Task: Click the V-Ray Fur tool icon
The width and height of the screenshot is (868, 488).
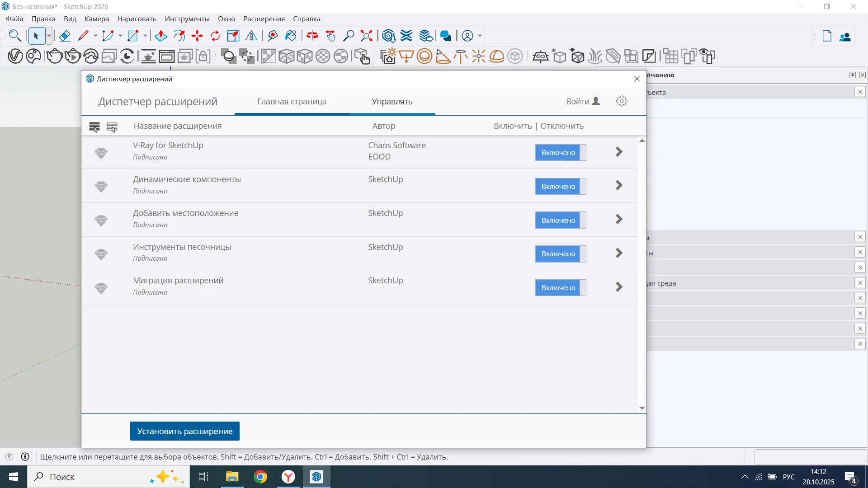Action: point(595,56)
